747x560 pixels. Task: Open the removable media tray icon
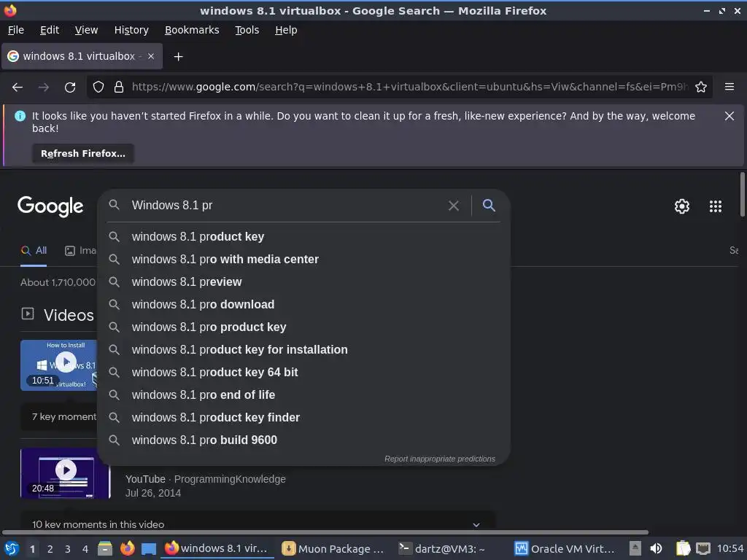click(635, 548)
